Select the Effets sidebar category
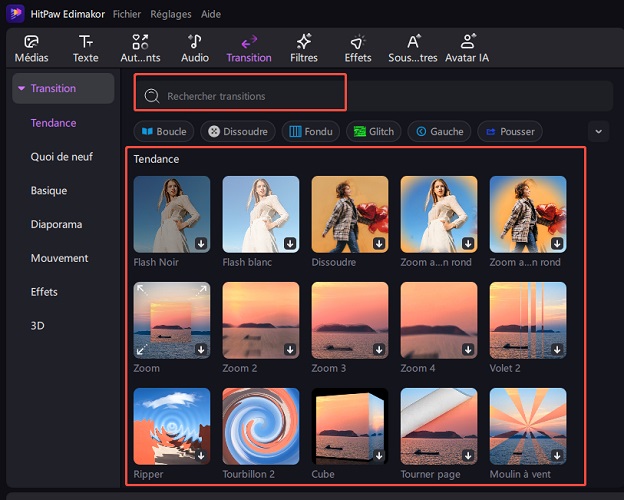624x500 pixels. point(44,292)
